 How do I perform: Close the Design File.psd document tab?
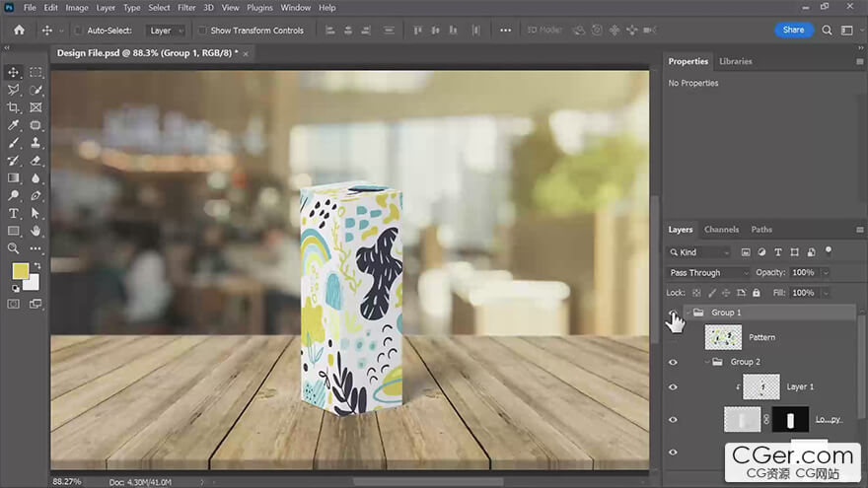point(246,53)
